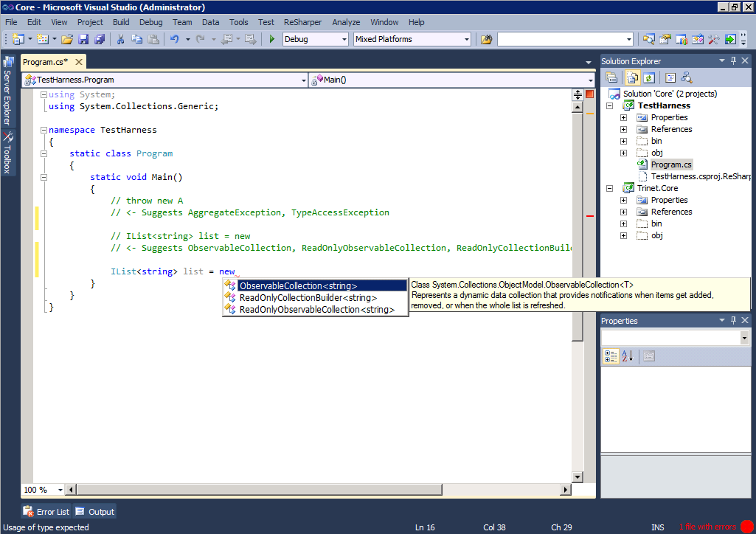The width and height of the screenshot is (756, 534).
Task: Start Debugging with the green play icon
Action: pyautogui.click(x=272, y=39)
